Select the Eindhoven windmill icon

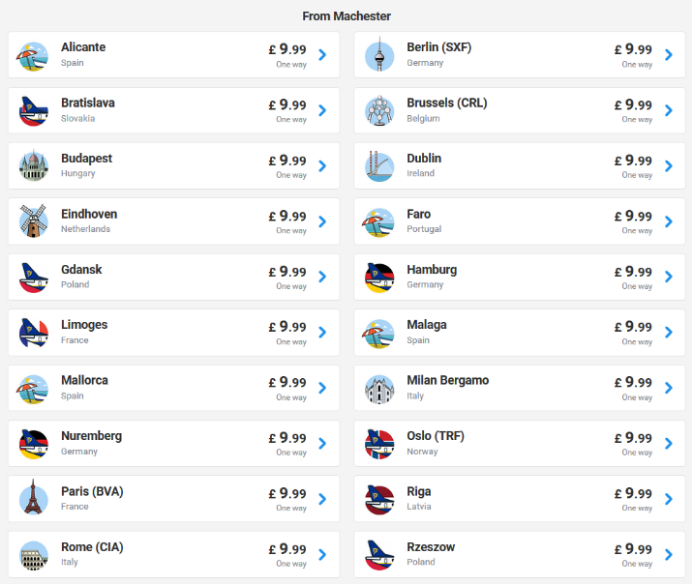coord(34,221)
